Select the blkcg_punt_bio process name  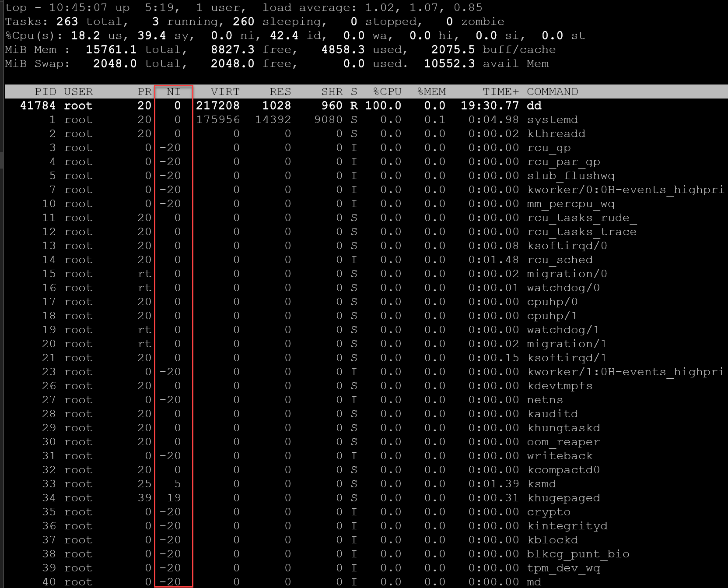[x=578, y=554]
